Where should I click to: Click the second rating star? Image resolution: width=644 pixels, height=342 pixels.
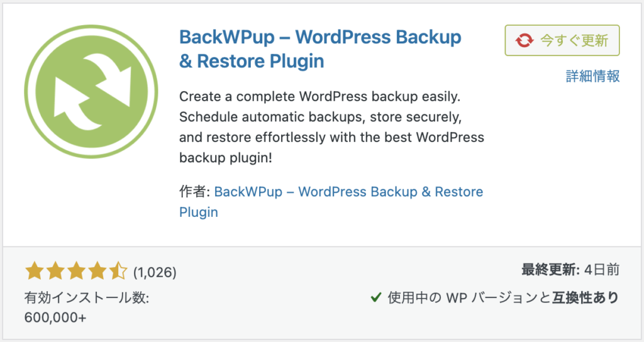coord(55,272)
